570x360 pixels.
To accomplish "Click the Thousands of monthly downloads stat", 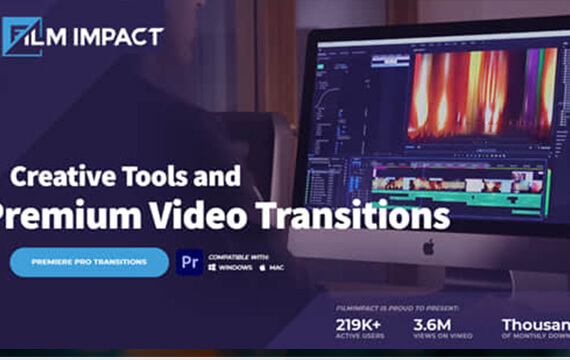I will tap(535, 328).
